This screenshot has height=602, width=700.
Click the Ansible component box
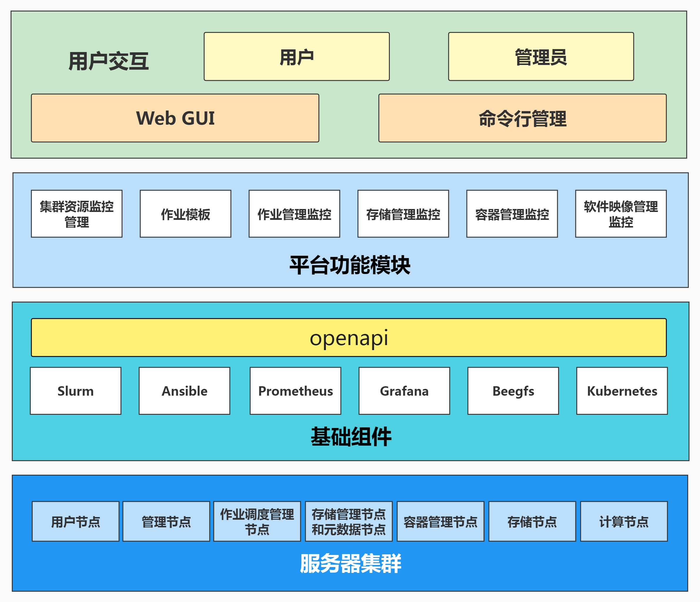pos(184,391)
